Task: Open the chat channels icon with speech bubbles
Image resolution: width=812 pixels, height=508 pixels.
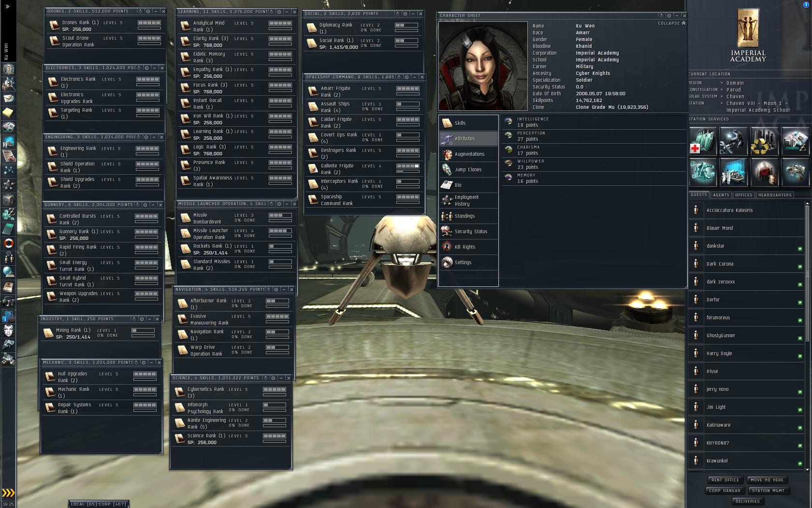Action: (x=8, y=257)
